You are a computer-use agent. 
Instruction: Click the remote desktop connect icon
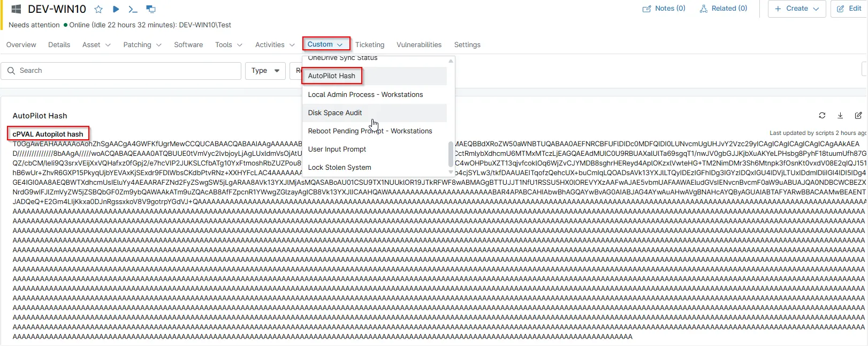(151, 9)
